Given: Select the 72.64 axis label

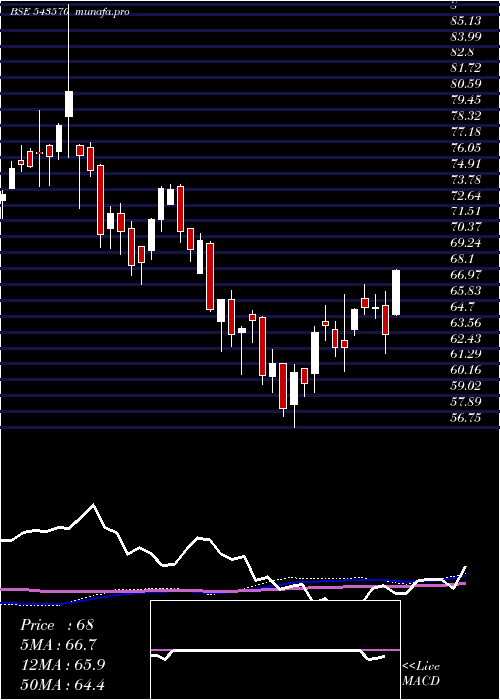Looking at the screenshot, I should (466, 196).
